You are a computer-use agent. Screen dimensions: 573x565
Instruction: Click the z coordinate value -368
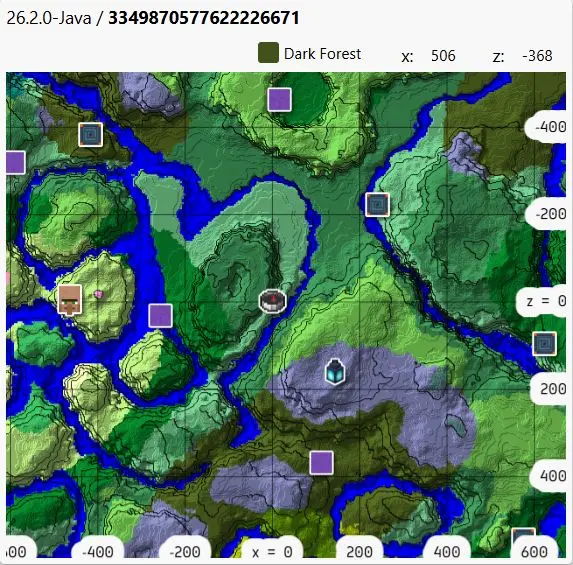tap(537, 56)
